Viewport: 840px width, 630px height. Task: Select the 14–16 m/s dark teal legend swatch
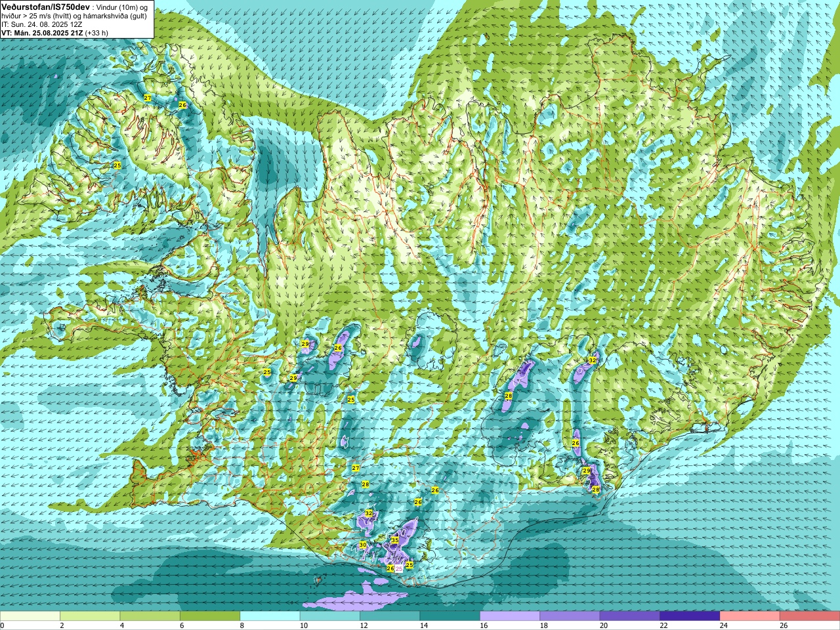click(x=450, y=616)
